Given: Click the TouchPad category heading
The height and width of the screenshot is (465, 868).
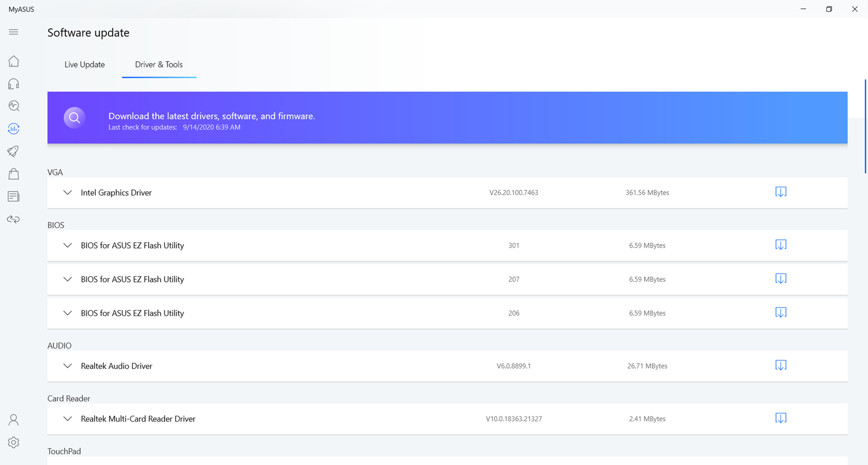Looking at the screenshot, I should (64, 451).
